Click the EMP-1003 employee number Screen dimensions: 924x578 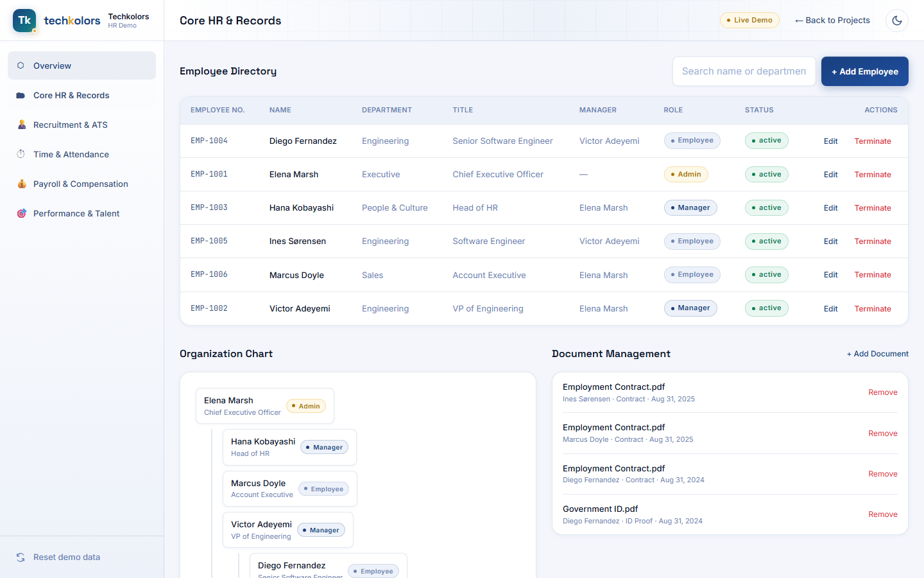tap(209, 207)
